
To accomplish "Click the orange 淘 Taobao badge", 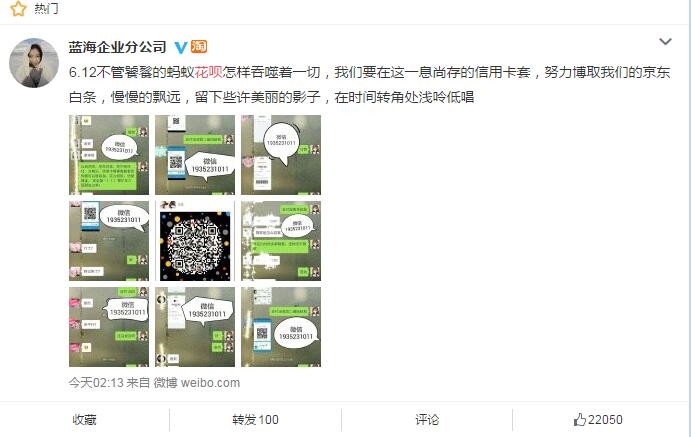I will (199, 46).
